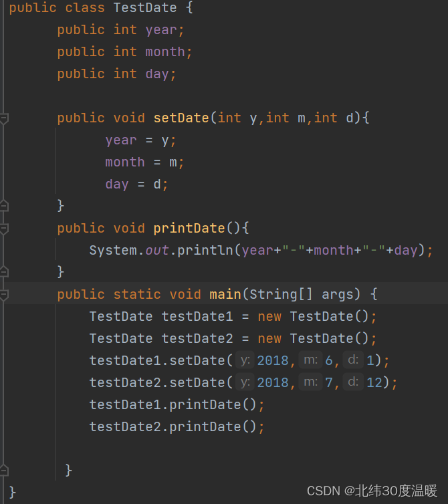Image resolution: width=448 pixels, height=504 pixels.
Task: Click the main method name
Action: [225, 295]
